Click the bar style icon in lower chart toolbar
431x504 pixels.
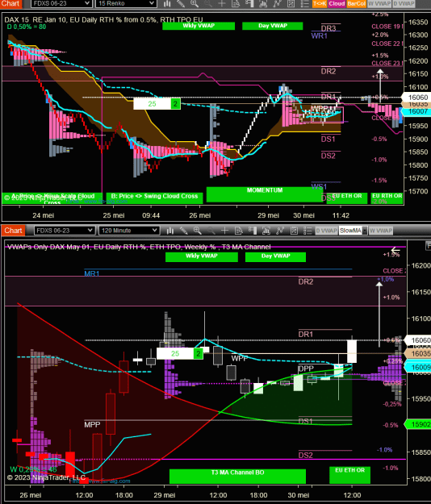[170, 231]
